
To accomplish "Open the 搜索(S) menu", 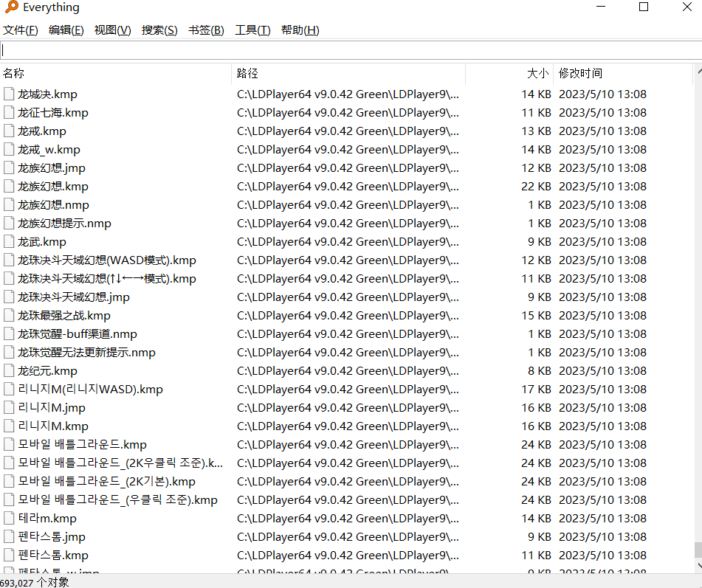I will click(159, 30).
